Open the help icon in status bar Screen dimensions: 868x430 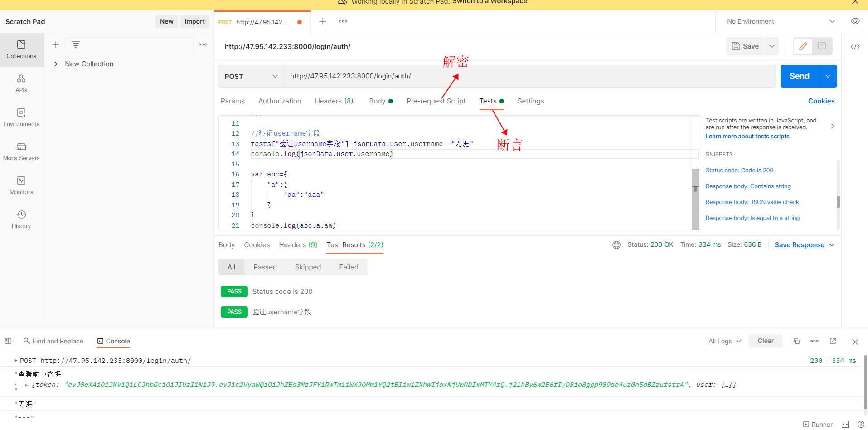(861, 425)
